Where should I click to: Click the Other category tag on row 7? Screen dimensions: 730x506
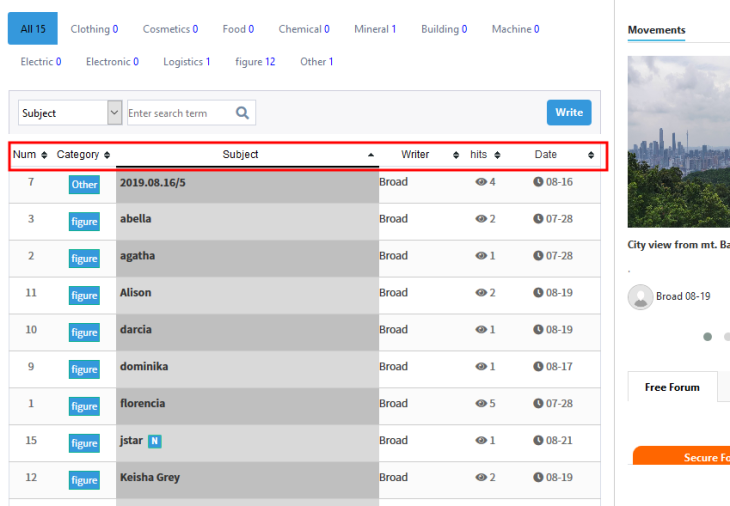tap(84, 184)
